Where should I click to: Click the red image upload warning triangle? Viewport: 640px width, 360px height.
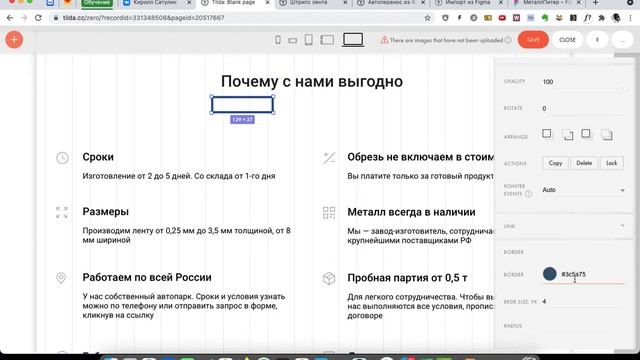(x=384, y=40)
